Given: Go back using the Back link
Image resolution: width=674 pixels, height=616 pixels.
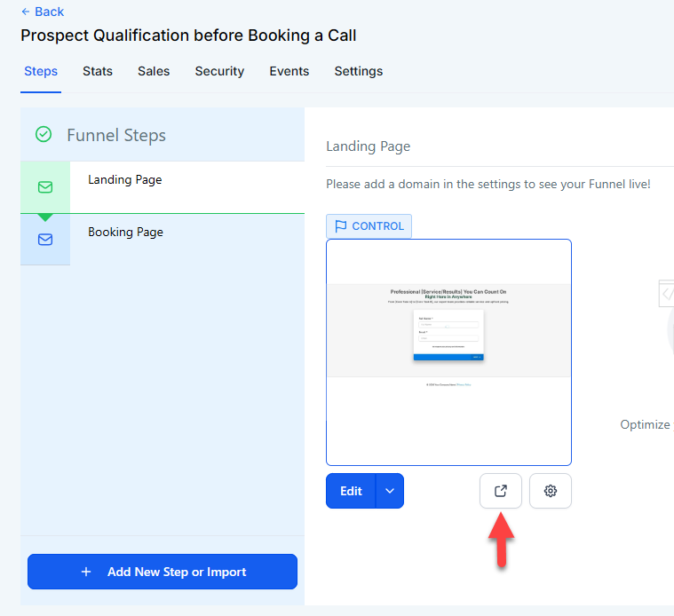Looking at the screenshot, I should [x=42, y=12].
